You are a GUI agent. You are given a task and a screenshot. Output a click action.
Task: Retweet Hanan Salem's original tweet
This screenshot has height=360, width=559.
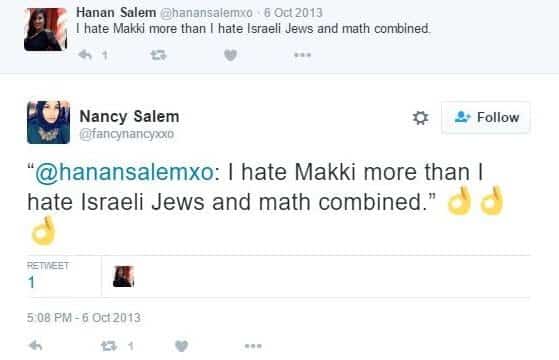click(158, 55)
